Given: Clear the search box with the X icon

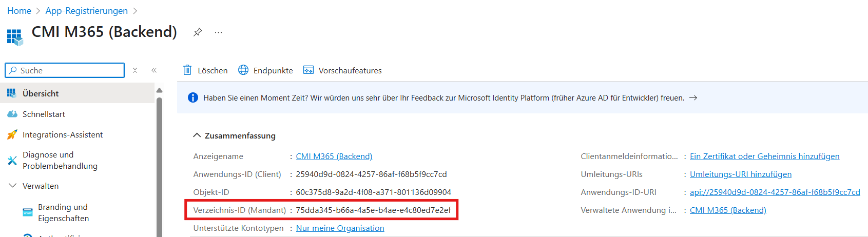Looking at the screenshot, I should pyautogui.click(x=135, y=70).
